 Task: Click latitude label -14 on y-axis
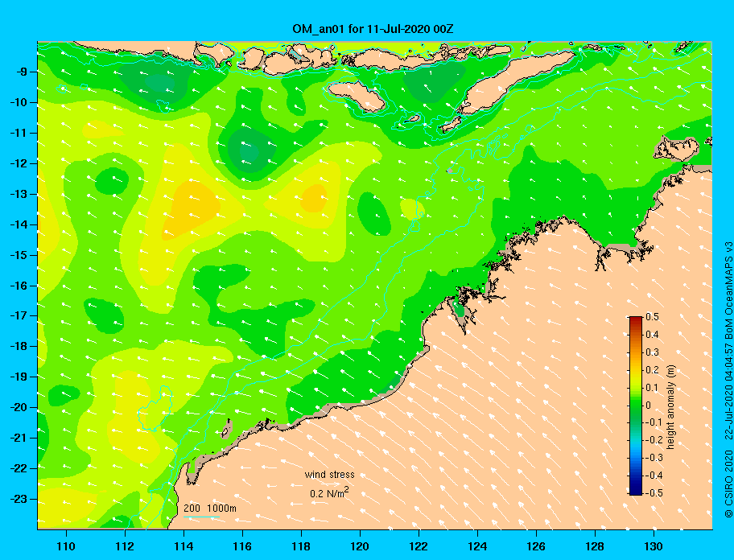click(19, 224)
